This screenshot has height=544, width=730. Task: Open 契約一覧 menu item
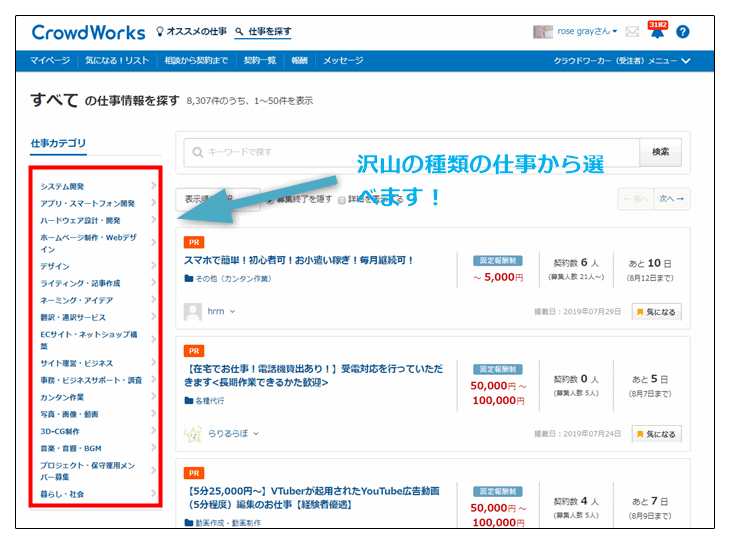(260, 61)
